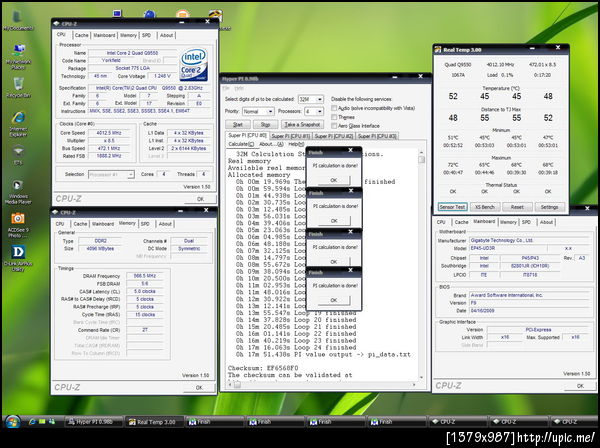
Task: Open the My Network Places desktop icon
Action: tap(18, 57)
